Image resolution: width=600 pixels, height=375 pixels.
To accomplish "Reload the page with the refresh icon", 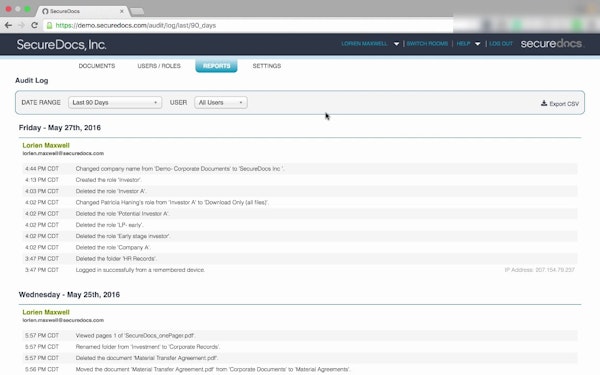I will click(34, 25).
